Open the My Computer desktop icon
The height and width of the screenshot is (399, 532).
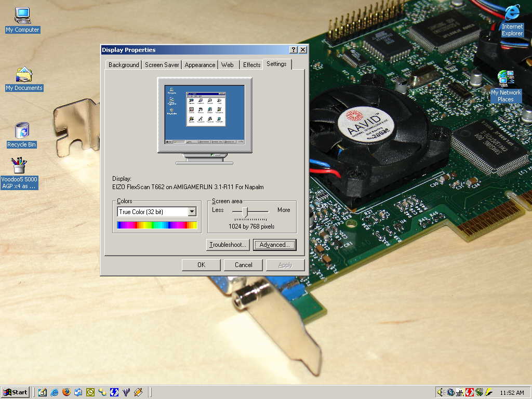(22, 20)
